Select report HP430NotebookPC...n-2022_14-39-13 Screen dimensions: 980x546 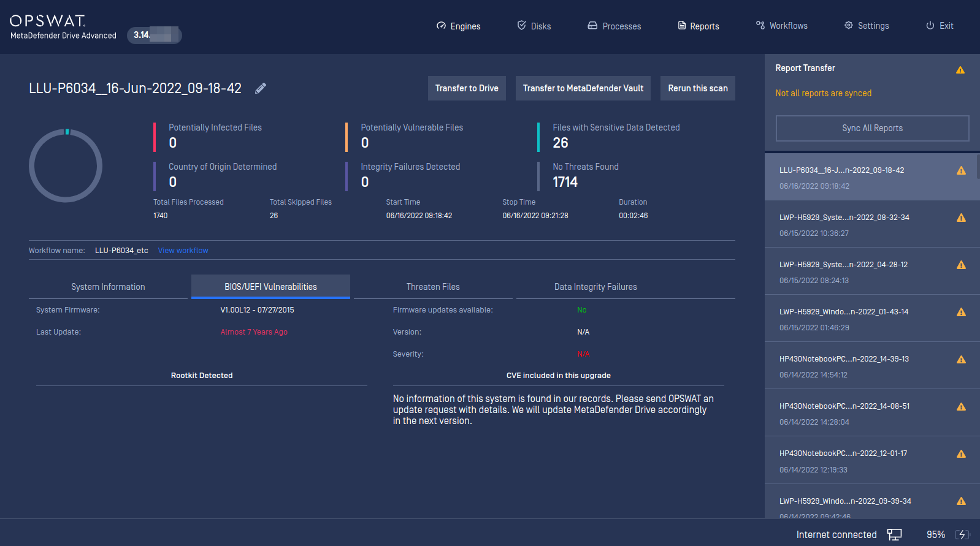click(871, 366)
